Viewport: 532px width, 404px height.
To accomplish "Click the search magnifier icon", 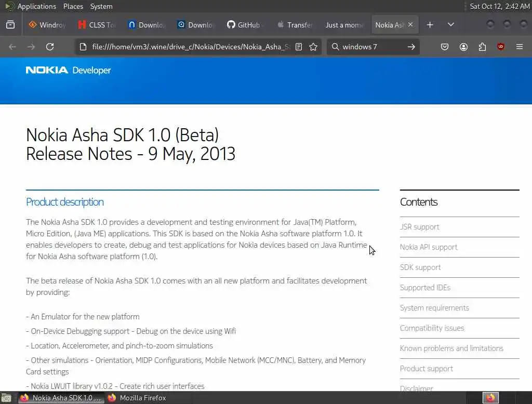I will coord(335,47).
